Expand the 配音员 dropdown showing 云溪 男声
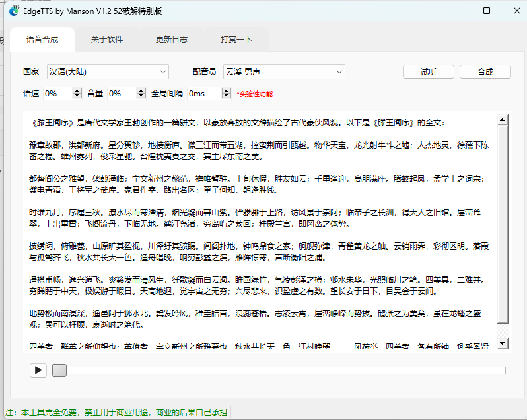 point(284,72)
